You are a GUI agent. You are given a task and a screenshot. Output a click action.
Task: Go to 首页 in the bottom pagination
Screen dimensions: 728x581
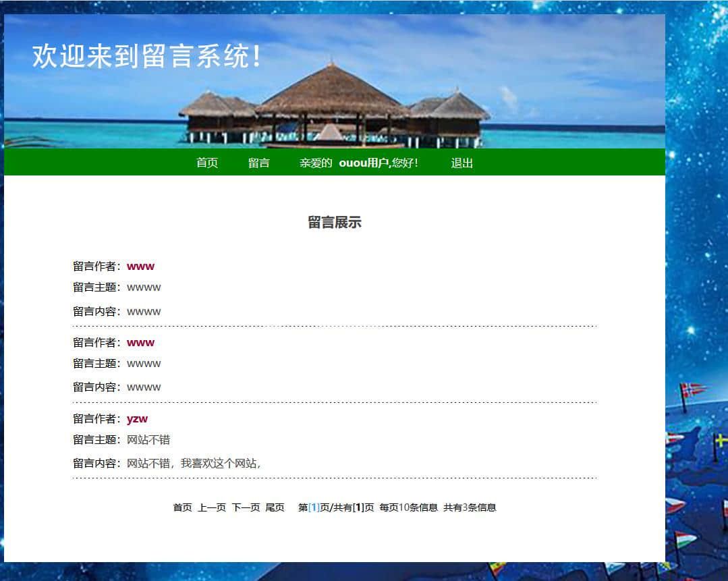pos(182,507)
